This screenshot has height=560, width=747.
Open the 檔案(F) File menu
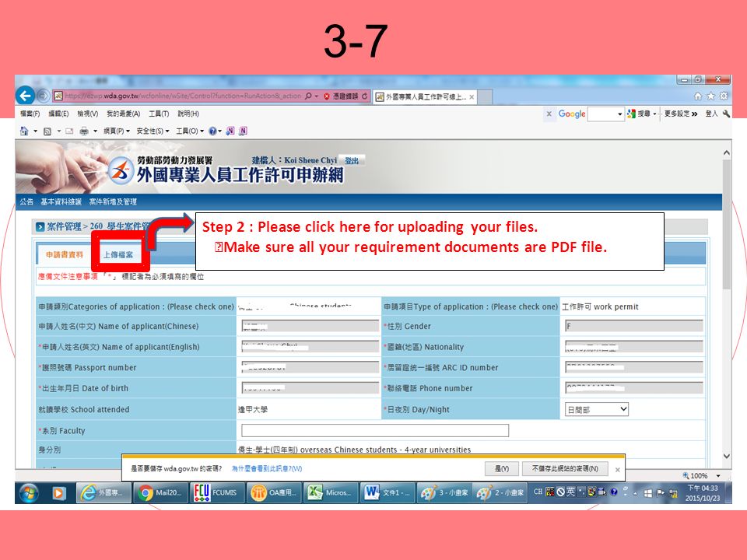(30, 114)
